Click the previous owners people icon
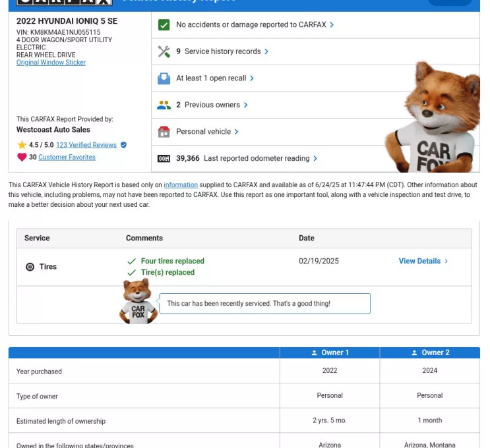This screenshot has width=490, height=448. [x=164, y=105]
